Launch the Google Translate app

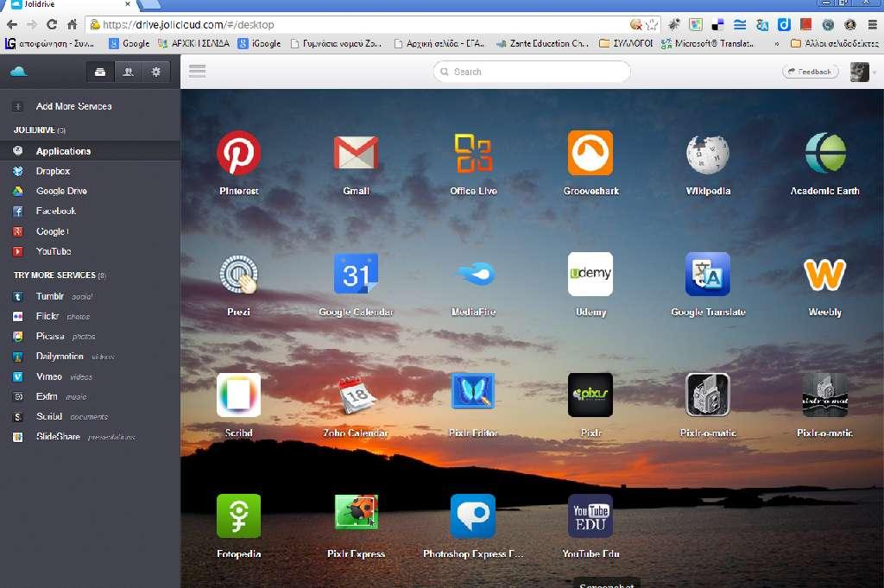708,274
